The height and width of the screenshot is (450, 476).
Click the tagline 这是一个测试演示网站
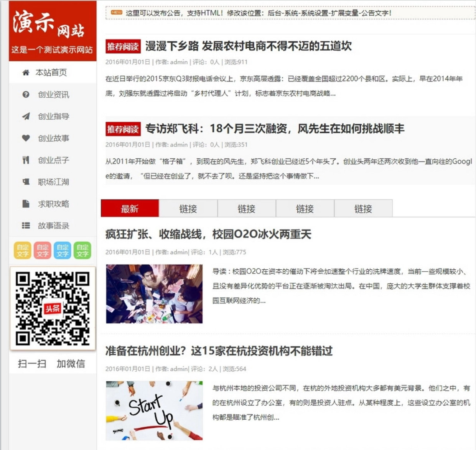pos(52,50)
